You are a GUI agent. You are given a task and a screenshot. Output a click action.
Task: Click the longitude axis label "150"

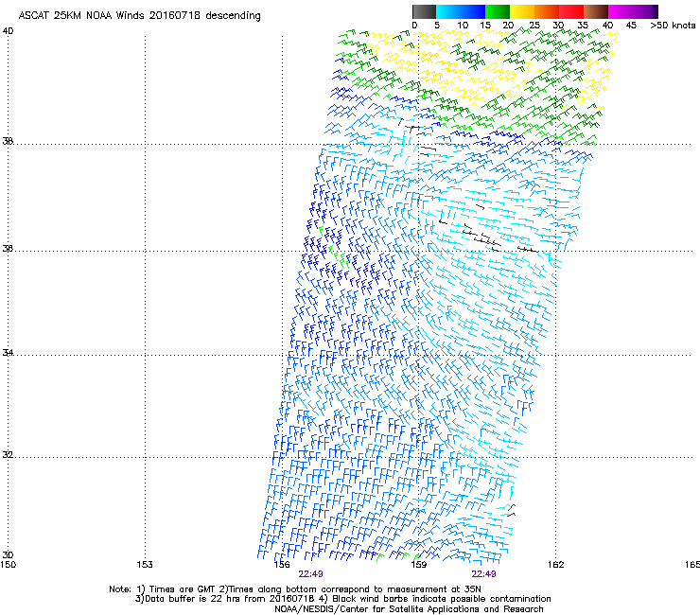pyautogui.click(x=8, y=565)
